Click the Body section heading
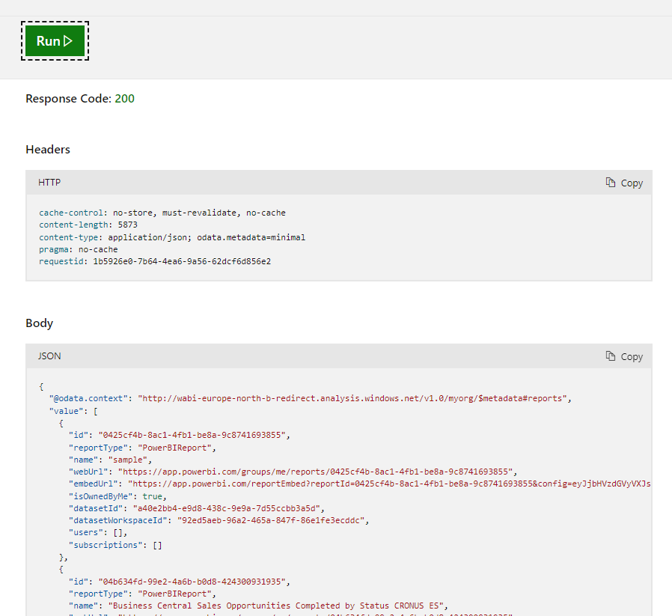 pyautogui.click(x=39, y=323)
